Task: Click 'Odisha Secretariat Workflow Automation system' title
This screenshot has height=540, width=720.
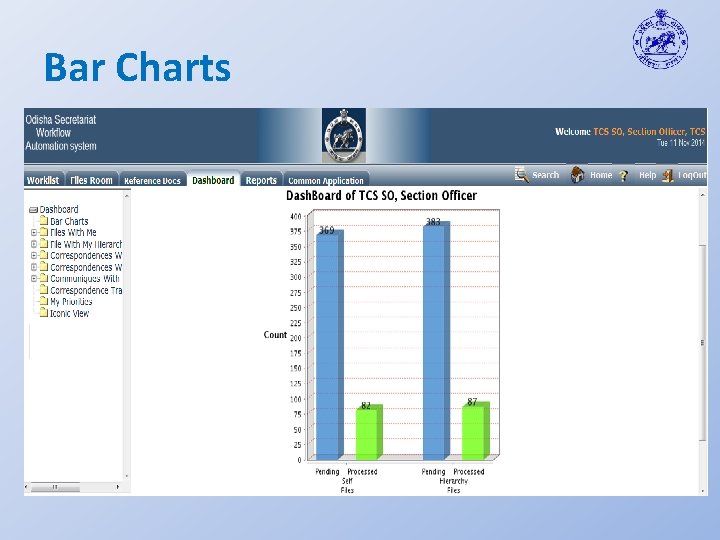Action: click(x=61, y=133)
